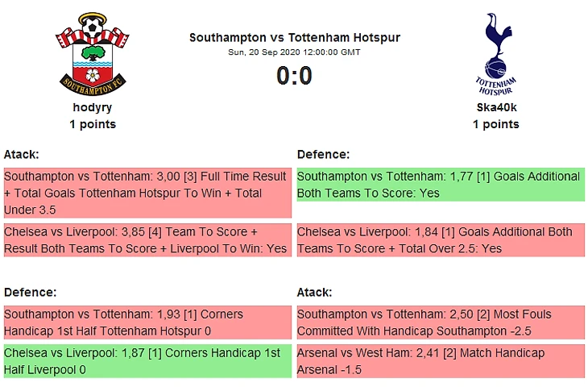Select the green Both Teams To Score: Yes bet
The image size is (588, 387).
pyautogui.click(x=440, y=185)
